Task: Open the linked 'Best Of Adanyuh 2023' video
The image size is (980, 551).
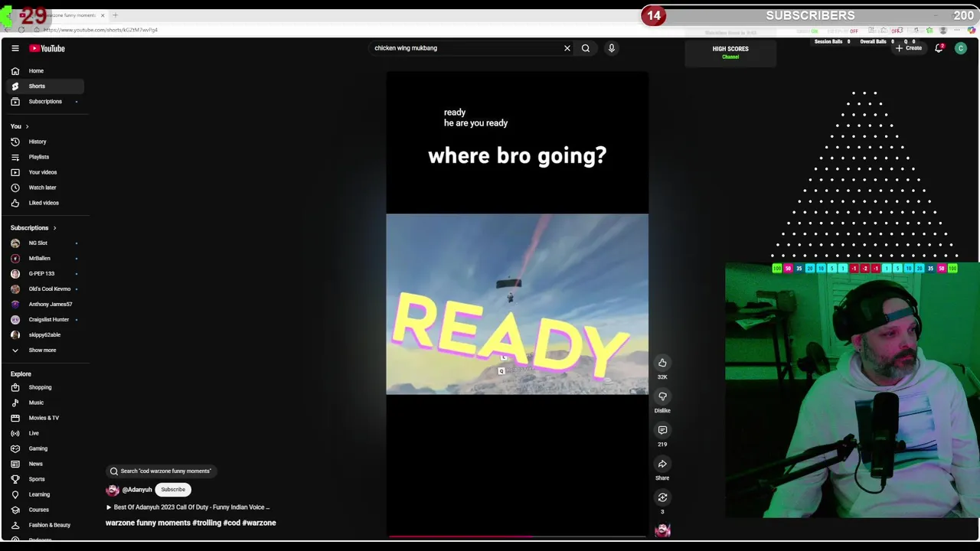Action: [x=188, y=507]
